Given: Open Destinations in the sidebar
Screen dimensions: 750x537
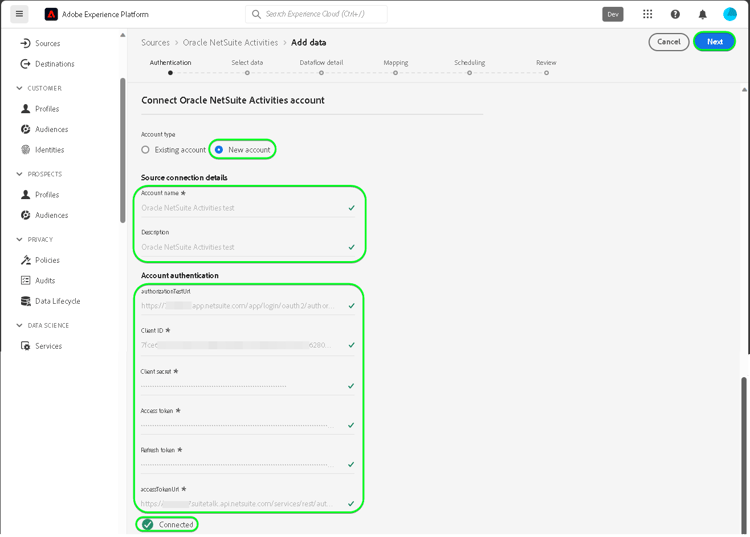Looking at the screenshot, I should [x=55, y=64].
